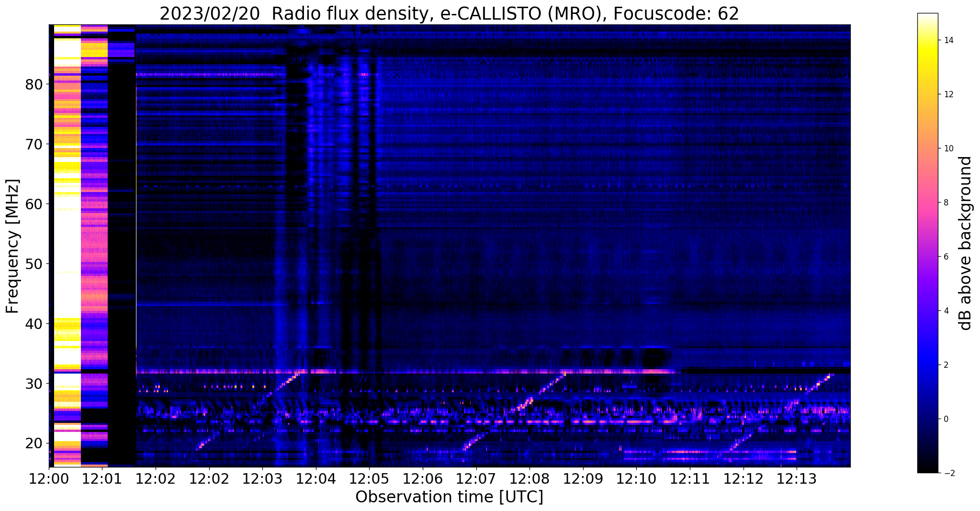Click the 12:08 time tick label

[x=529, y=478]
